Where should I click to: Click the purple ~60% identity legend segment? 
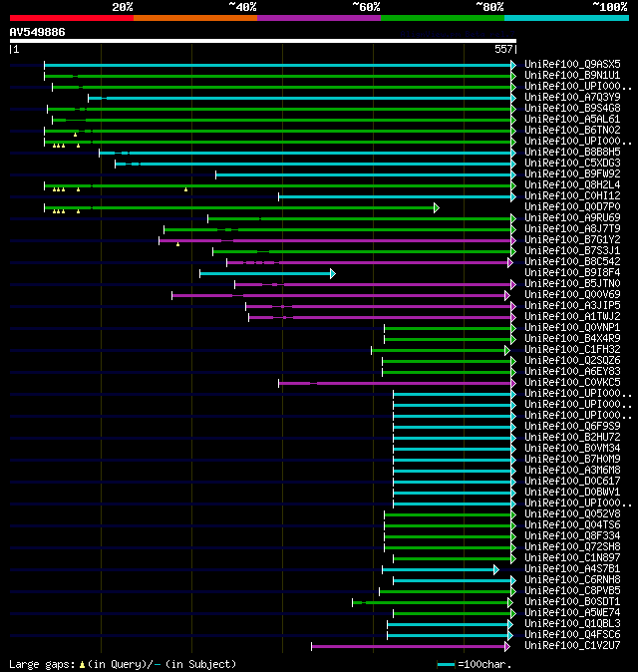(319, 18)
